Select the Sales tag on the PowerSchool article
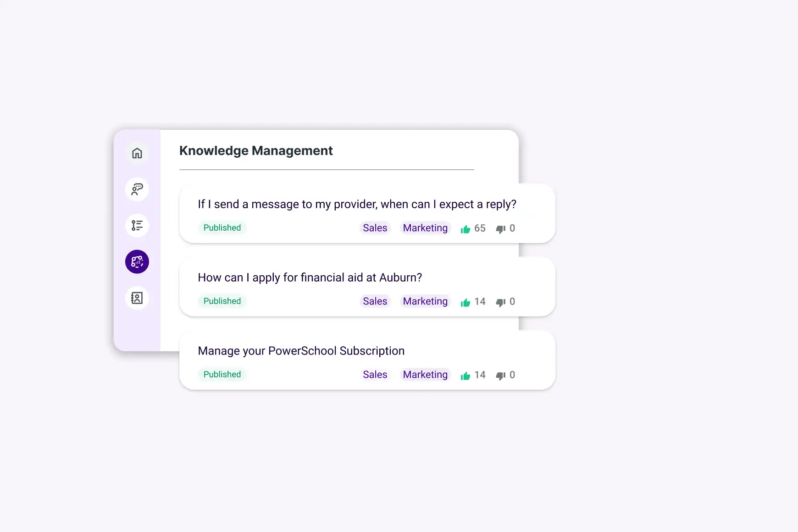The image size is (798, 532). tap(375, 375)
